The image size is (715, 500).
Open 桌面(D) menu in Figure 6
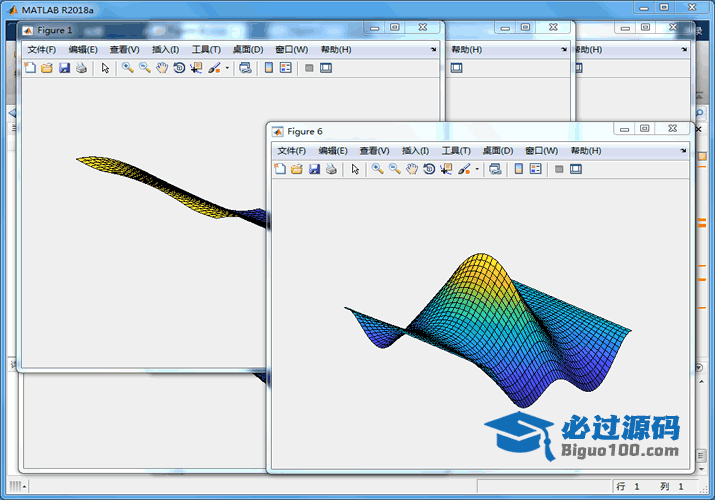[x=498, y=151]
